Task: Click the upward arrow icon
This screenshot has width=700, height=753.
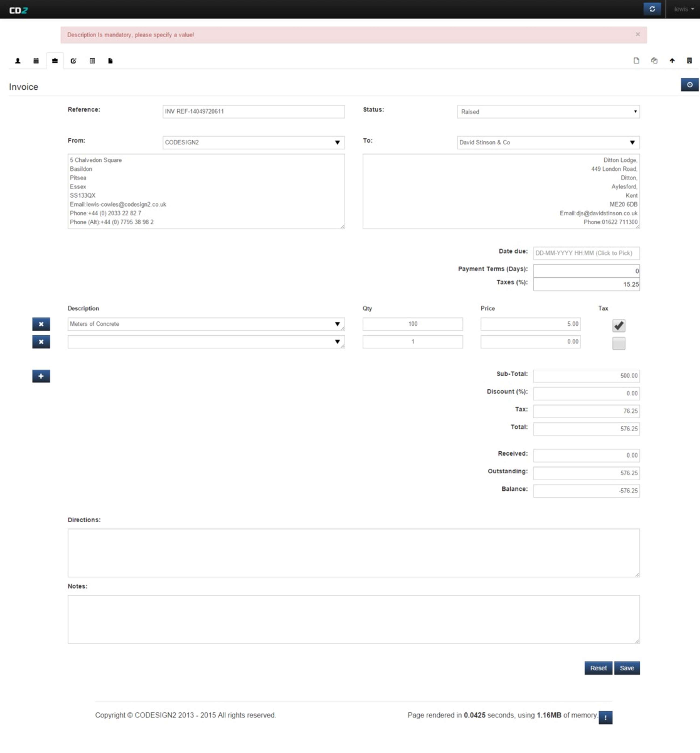Action: click(672, 61)
